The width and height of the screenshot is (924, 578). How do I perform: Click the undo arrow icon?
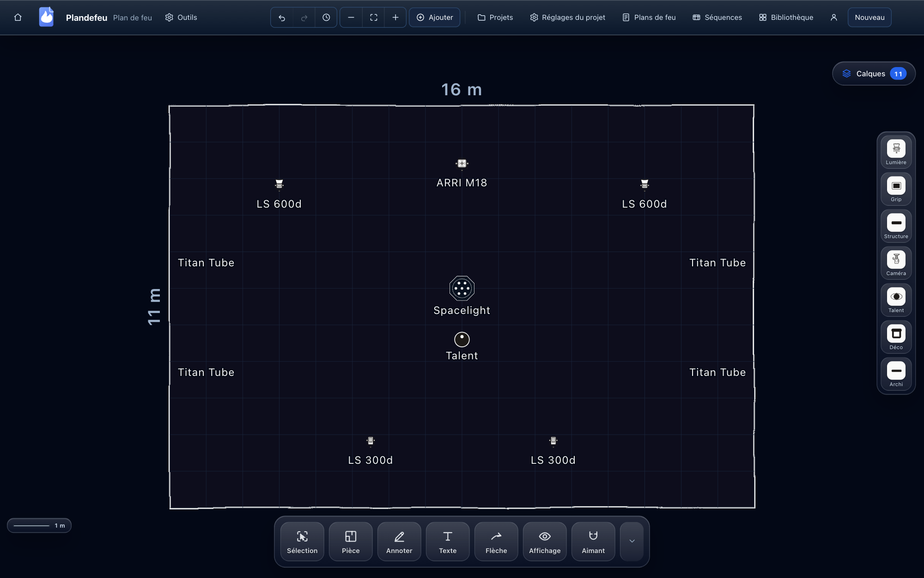click(x=282, y=18)
